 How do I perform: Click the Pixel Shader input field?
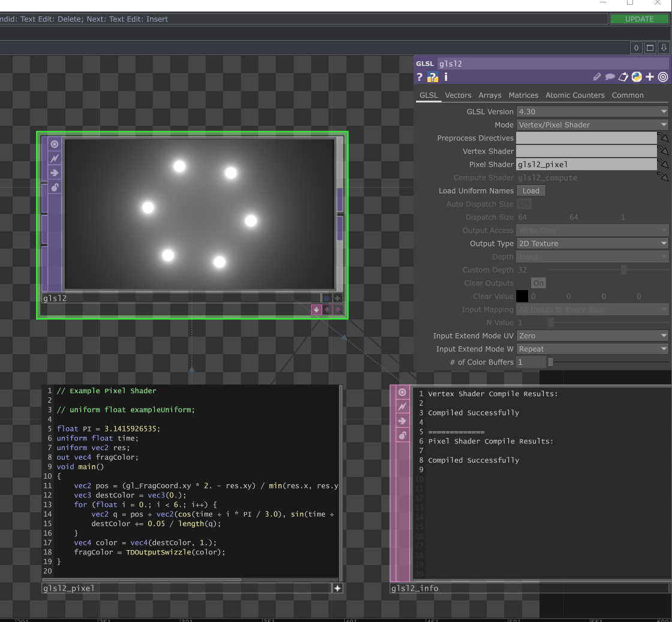click(586, 164)
